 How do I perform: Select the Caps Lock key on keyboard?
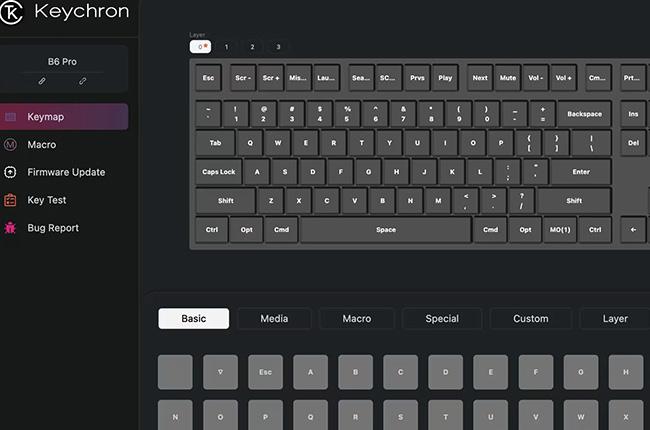tap(218, 172)
